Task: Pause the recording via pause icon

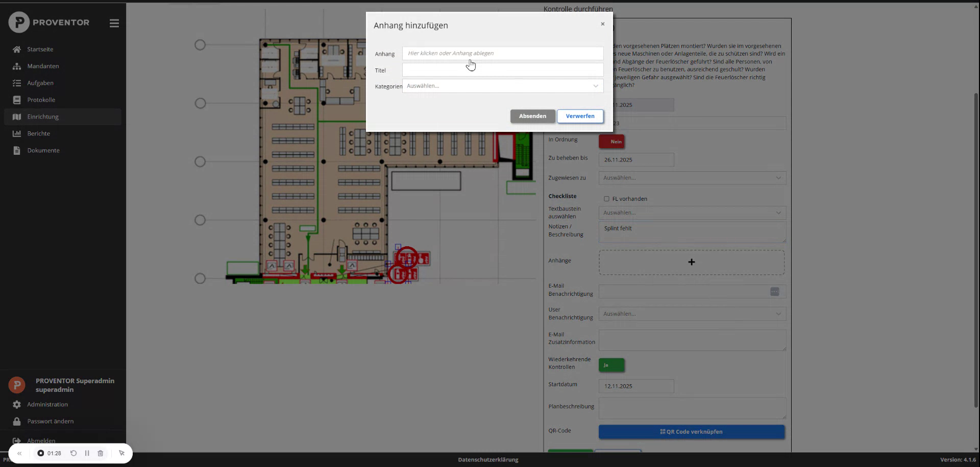Action: [x=87, y=453]
